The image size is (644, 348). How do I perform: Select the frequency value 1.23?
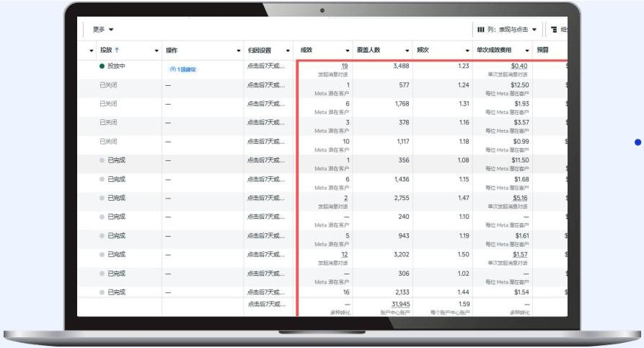click(x=463, y=66)
